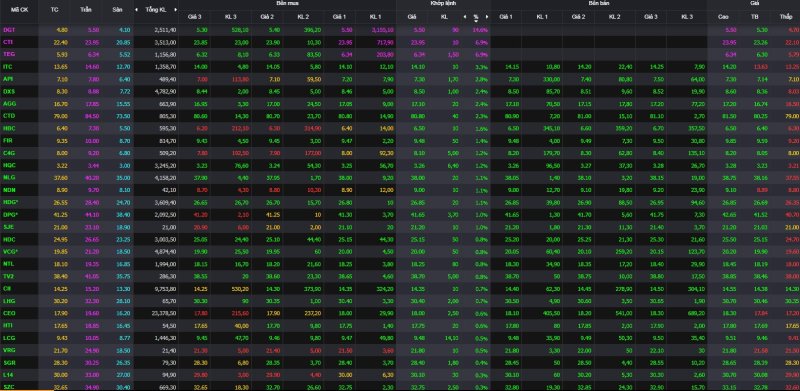Screen dimensions: 800x391
Task: Click right arrow beside % column header
Action: [487, 17]
